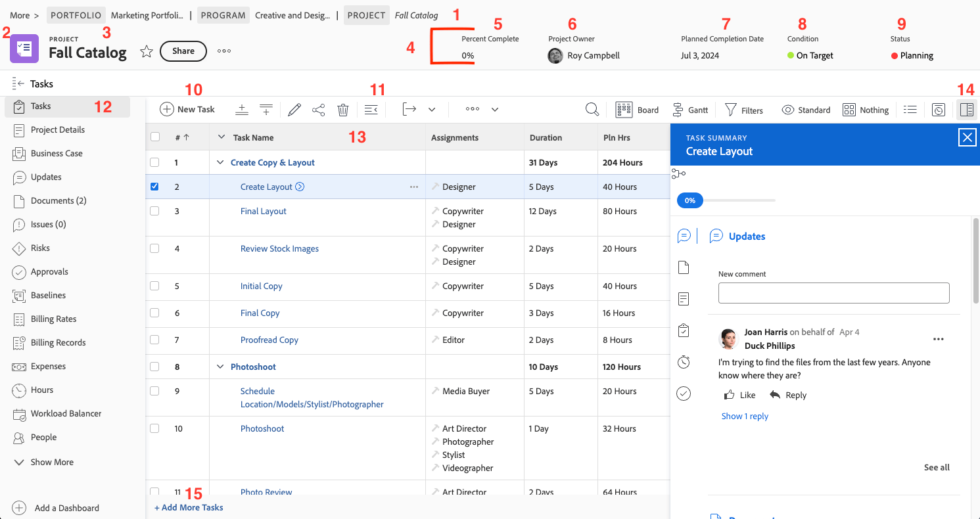Open the share tasks icon
980x519 pixels.
[x=319, y=109]
